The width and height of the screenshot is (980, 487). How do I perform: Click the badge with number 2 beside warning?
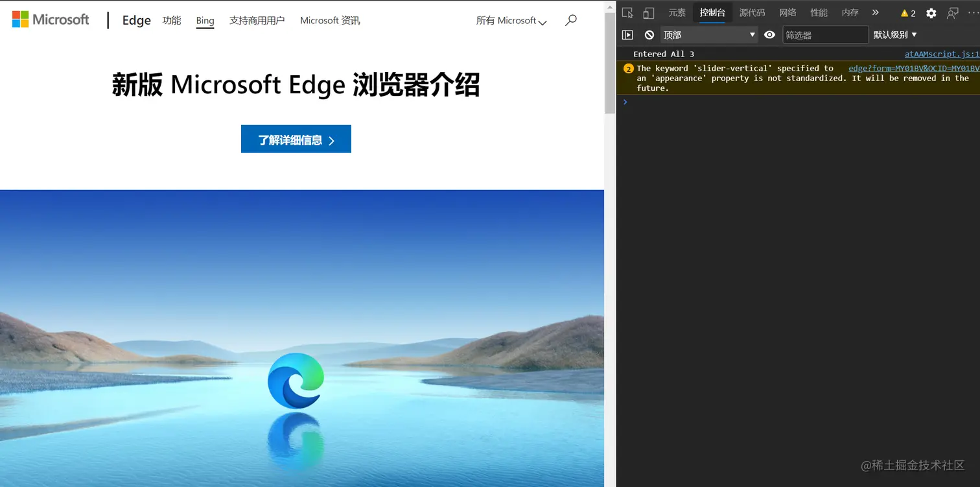[x=628, y=69]
